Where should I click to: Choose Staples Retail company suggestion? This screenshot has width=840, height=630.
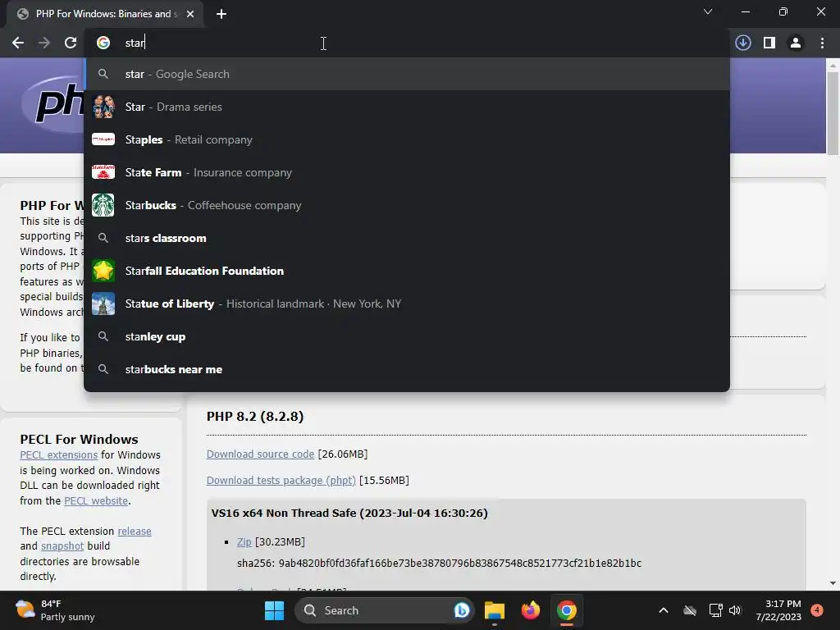[407, 139]
